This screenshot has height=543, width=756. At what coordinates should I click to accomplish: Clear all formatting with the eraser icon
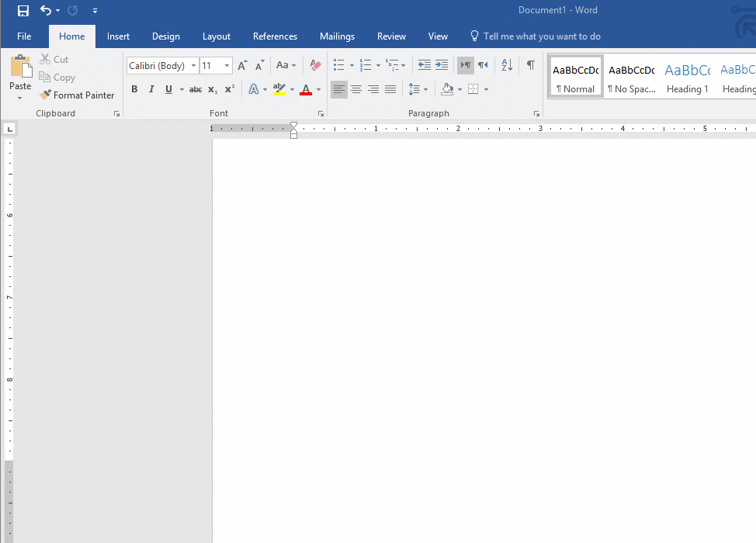click(315, 65)
